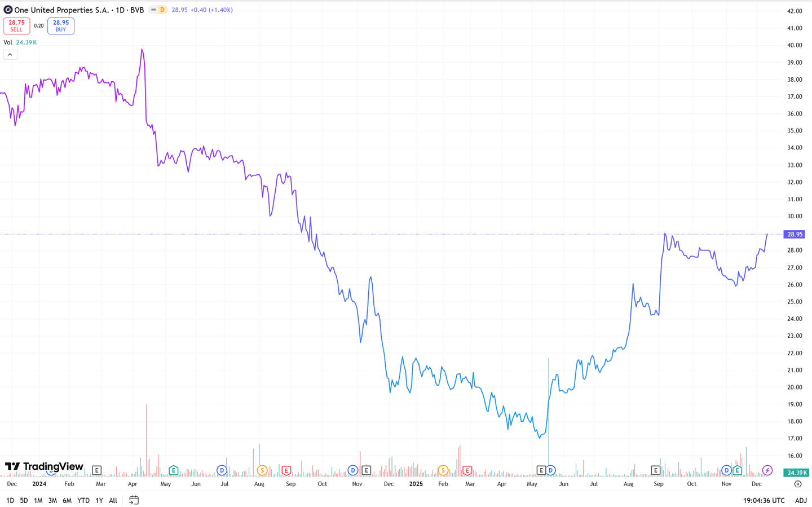Open chart settings gear on time axis
The width and height of the screenshot is (812, 507).
click(x=797, y=484)
